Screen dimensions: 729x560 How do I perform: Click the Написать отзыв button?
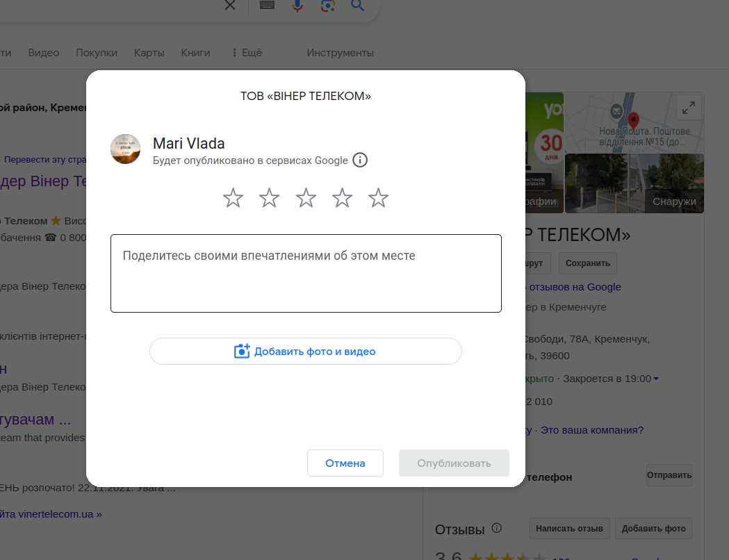point(570,529)
